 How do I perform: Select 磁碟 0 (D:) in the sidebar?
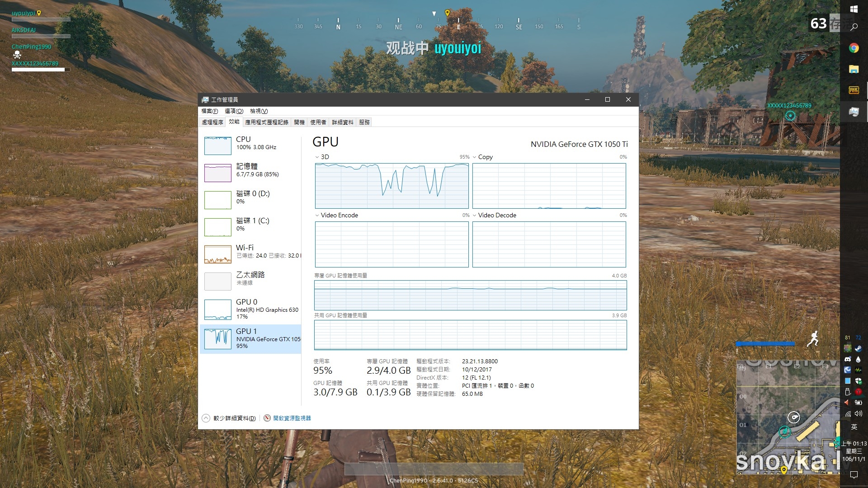[251, 200]
